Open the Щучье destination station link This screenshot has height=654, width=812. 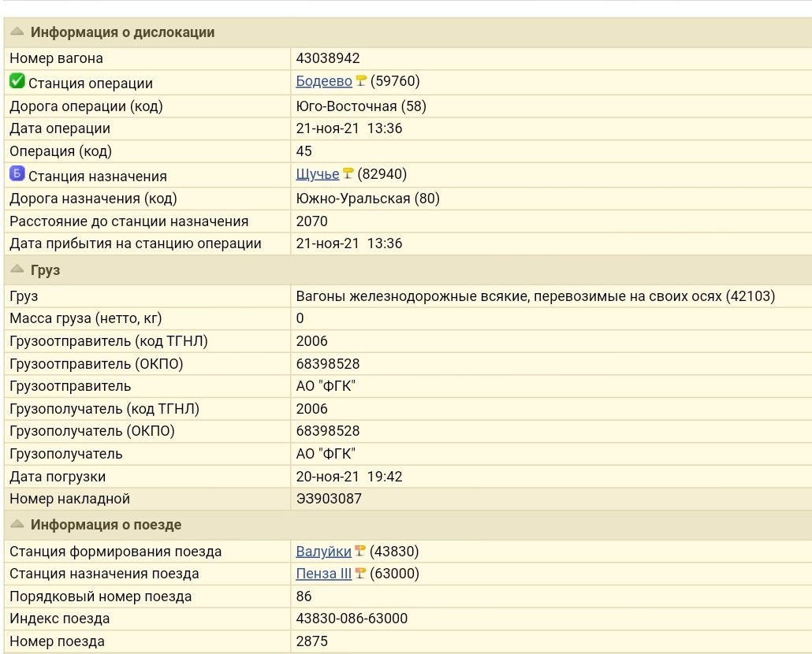pos(317,174)
